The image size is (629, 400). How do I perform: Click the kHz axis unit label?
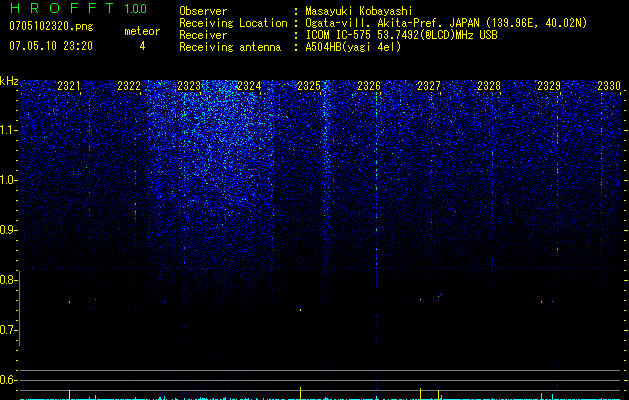point(9,81)
